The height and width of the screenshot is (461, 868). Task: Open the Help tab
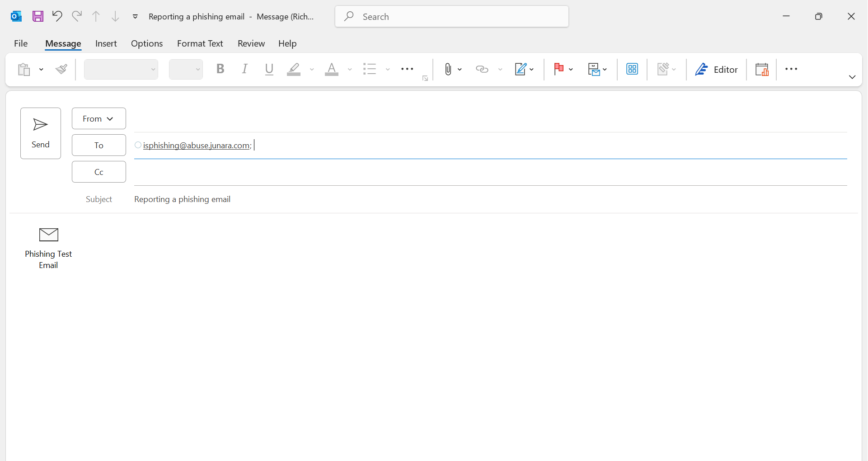pyautogui.click(x=287, y=43)
